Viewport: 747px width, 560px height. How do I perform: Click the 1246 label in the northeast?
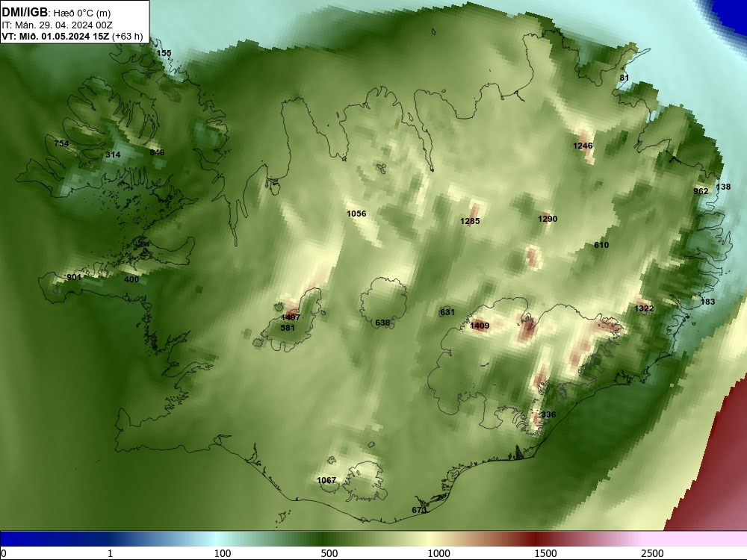[x=583, y=146]
